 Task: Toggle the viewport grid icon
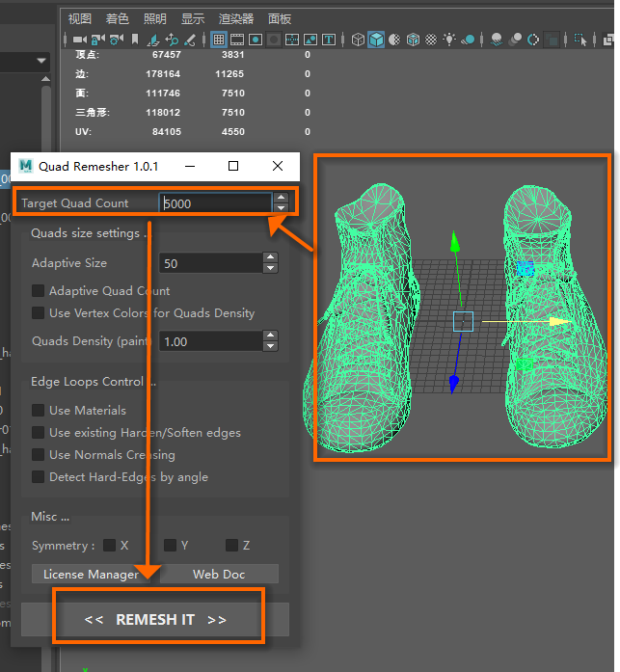point(219,40)
